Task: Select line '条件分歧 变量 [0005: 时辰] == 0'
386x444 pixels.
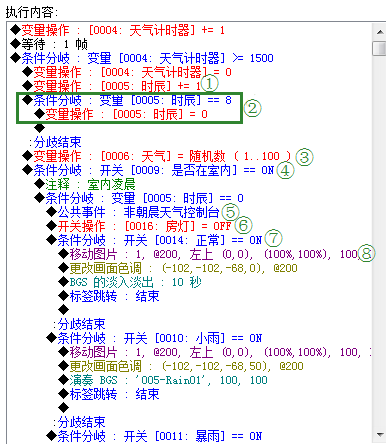Action: [x=139, y=198]
